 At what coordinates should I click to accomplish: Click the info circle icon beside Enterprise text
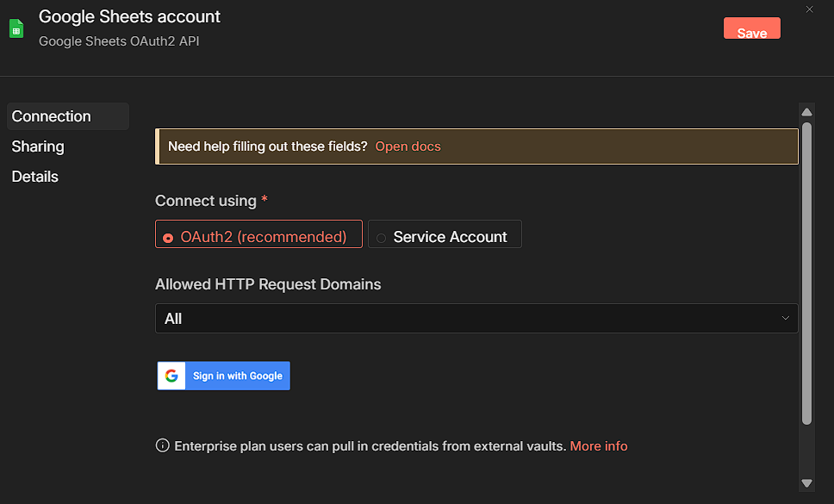[162, 446]
